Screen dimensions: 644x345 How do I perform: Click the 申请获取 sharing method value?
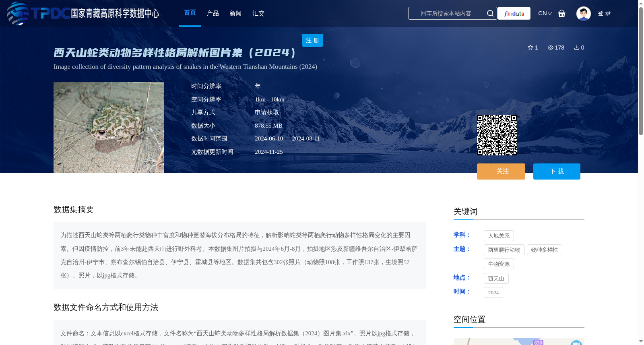pyautogui.click(x=267, y=112)
